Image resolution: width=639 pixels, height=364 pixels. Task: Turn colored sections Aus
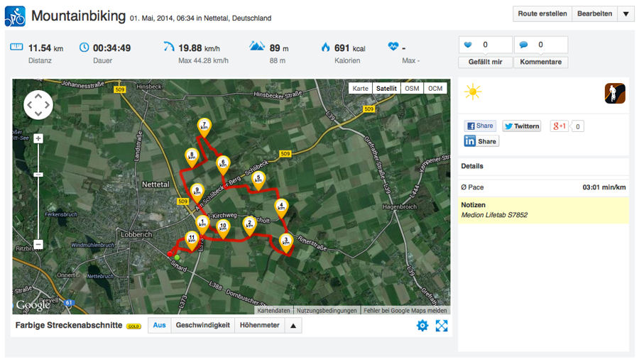159,325
